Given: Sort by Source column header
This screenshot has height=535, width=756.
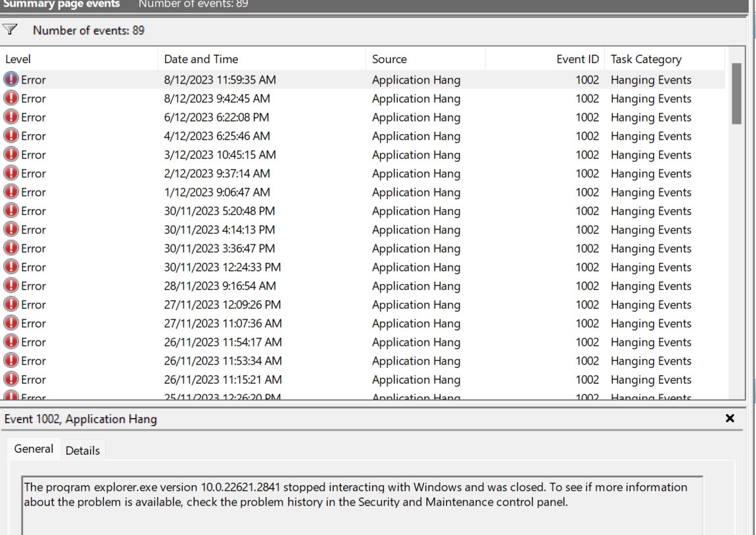Looking at the screenshot, I should (426, 58).
